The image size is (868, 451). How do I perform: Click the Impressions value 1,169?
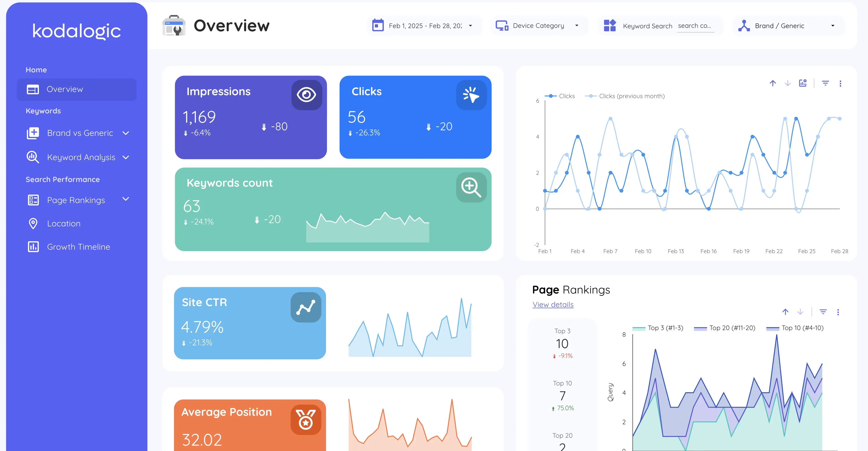click(199, 117)
